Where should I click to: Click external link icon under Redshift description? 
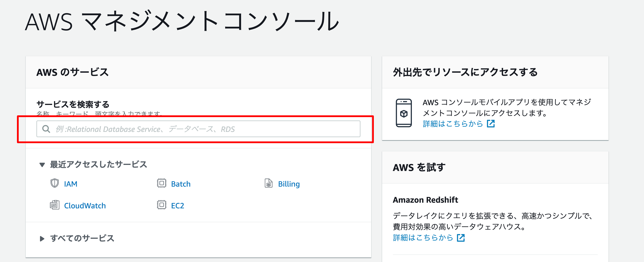pyautogui.click(x=461, y=237)
